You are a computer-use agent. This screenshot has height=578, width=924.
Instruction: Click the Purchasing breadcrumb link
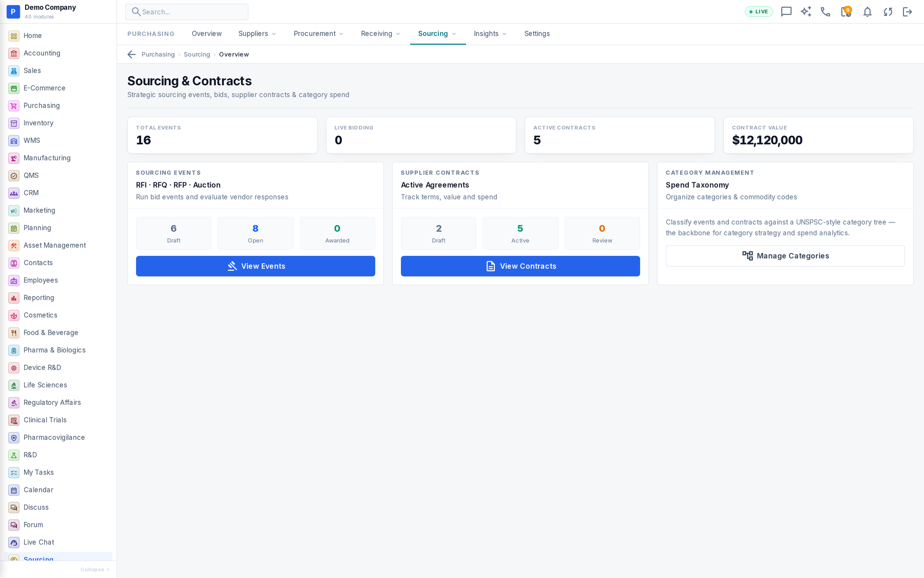point(158,54)
